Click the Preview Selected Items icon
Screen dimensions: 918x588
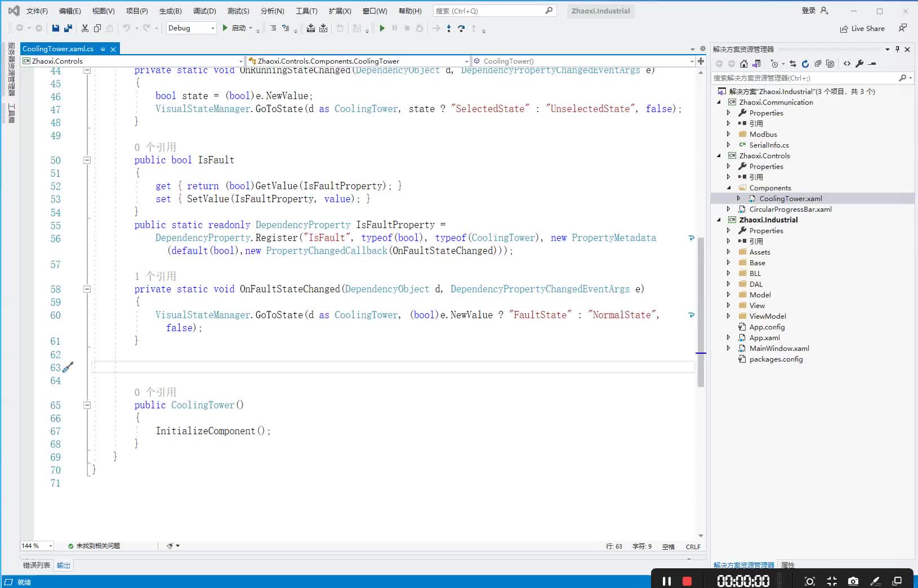(872, 64)
